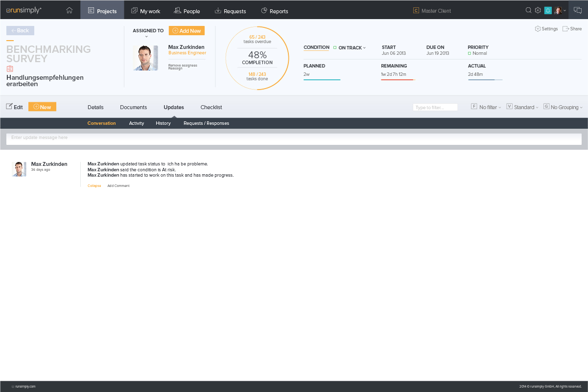This screenshot has height=392, width=588.
Task: Click the home icon in top navigation
Action: coord(69,10)
